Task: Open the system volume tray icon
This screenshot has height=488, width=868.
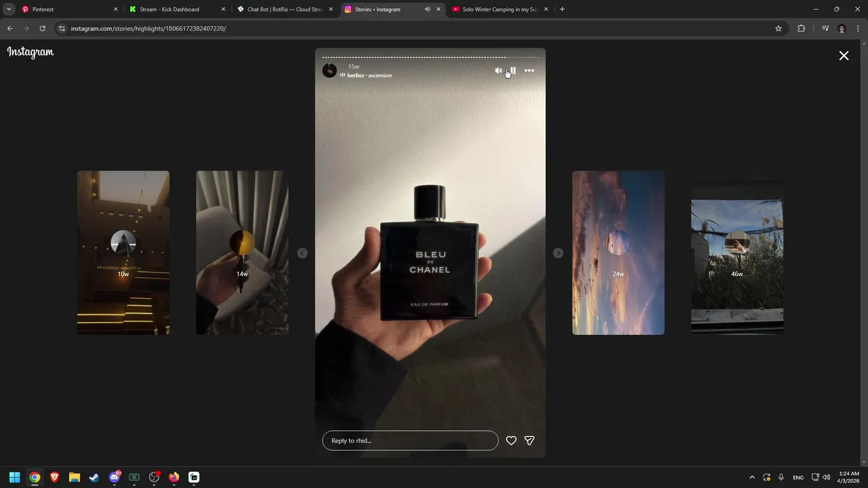Action: point(826,477)
